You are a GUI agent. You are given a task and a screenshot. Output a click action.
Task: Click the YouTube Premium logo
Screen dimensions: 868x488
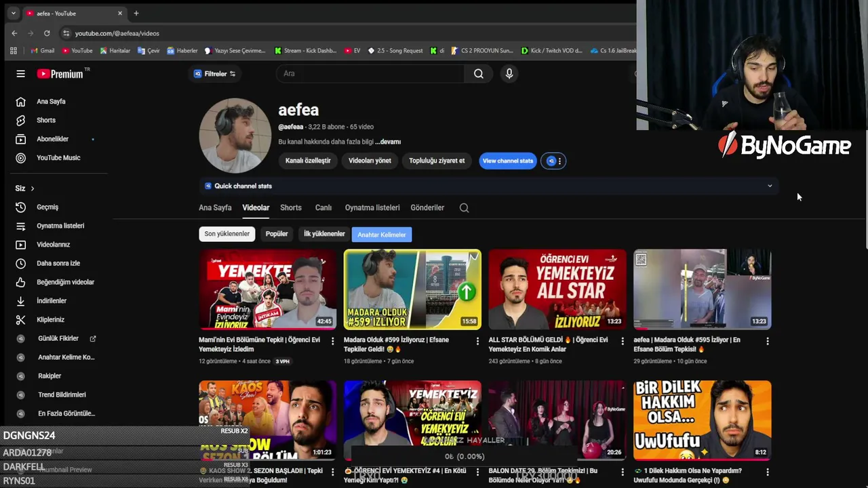click(x=61, y=74)
